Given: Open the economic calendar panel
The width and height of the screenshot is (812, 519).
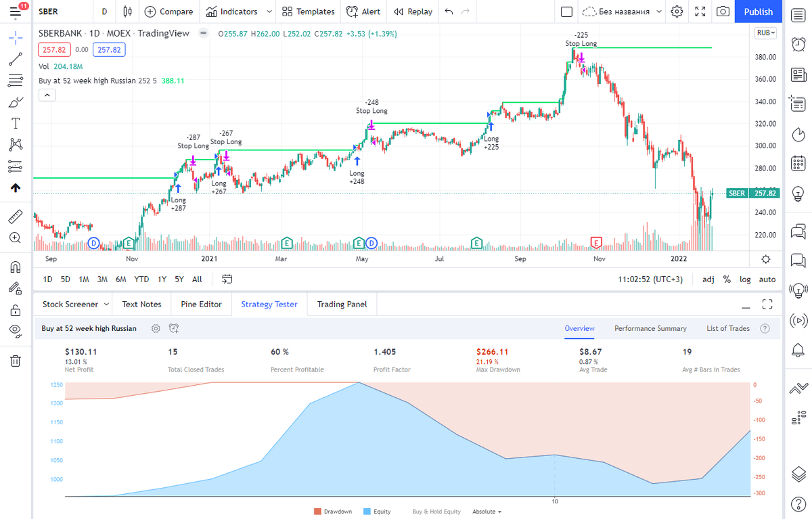Looking at the screenshot, I should point(798,163).
